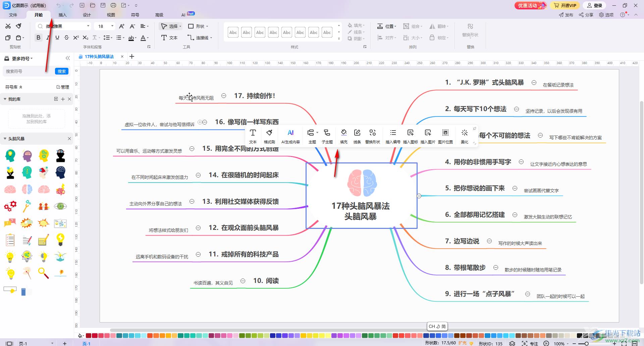The image size is (644, 346).
Task: Click Subtopic in floating toolbar
Action: coord(327,136)
